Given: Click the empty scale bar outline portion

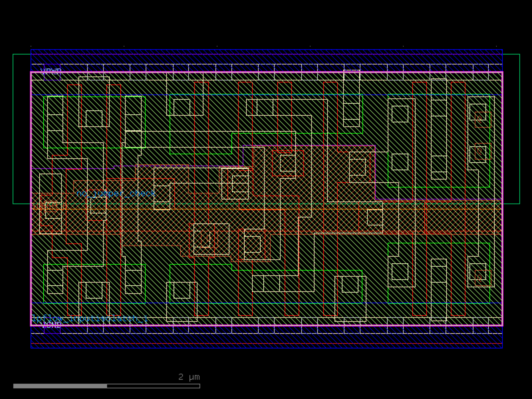Looking at the screenshot, I should tap(153, 386).
